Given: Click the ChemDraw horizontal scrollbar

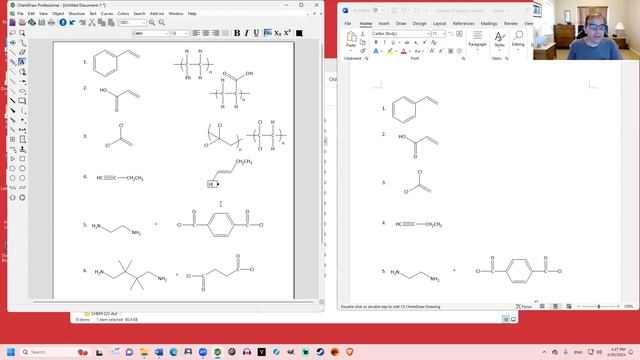Looking at the screenshot, I should [x=173, y=302].
